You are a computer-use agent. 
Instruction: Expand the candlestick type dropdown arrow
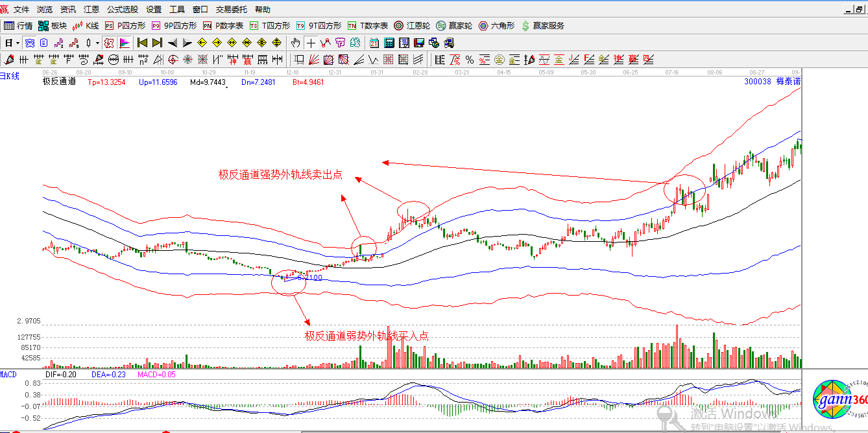point(98,43)
